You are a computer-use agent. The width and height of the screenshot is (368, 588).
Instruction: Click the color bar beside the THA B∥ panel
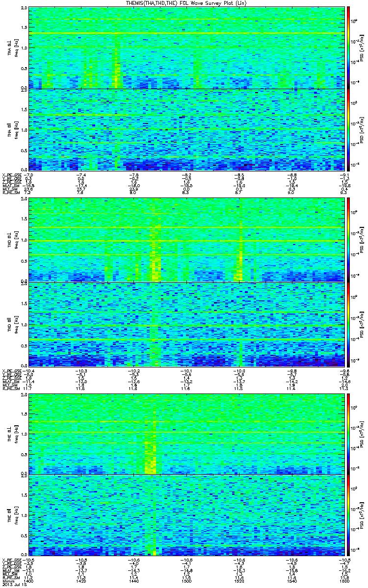coord(348,129)
